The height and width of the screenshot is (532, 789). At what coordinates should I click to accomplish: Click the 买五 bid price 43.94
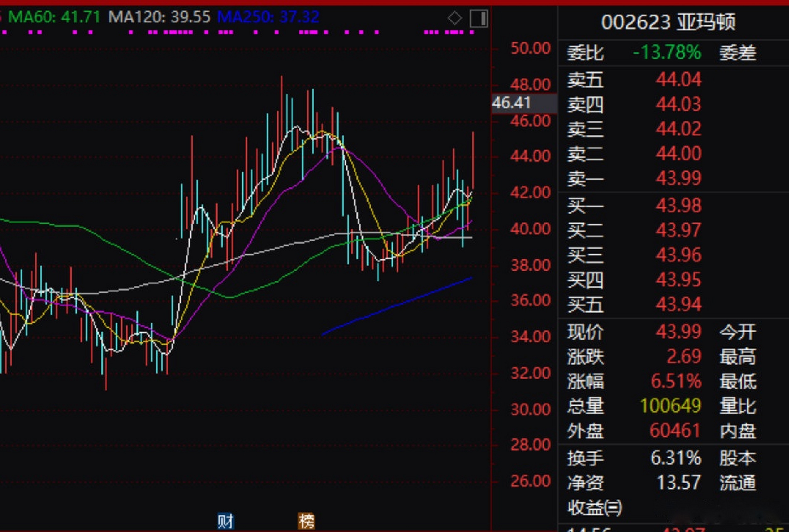(x=678, y=304)
